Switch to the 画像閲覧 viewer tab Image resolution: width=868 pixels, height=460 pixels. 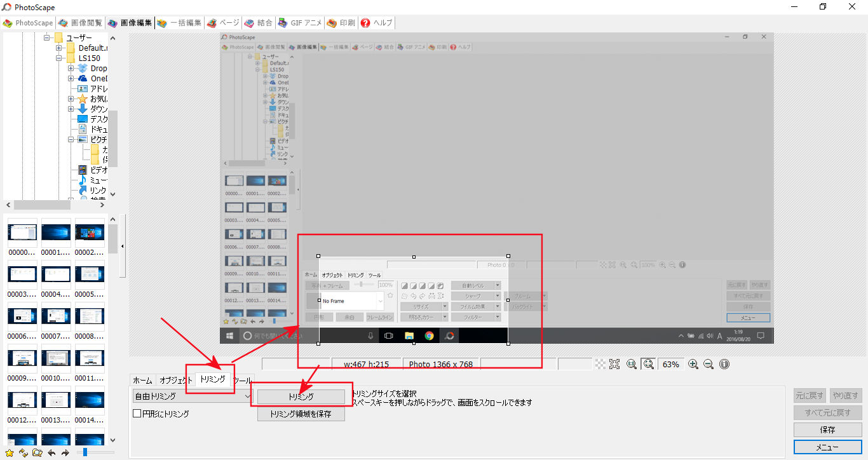pos(81,23)
